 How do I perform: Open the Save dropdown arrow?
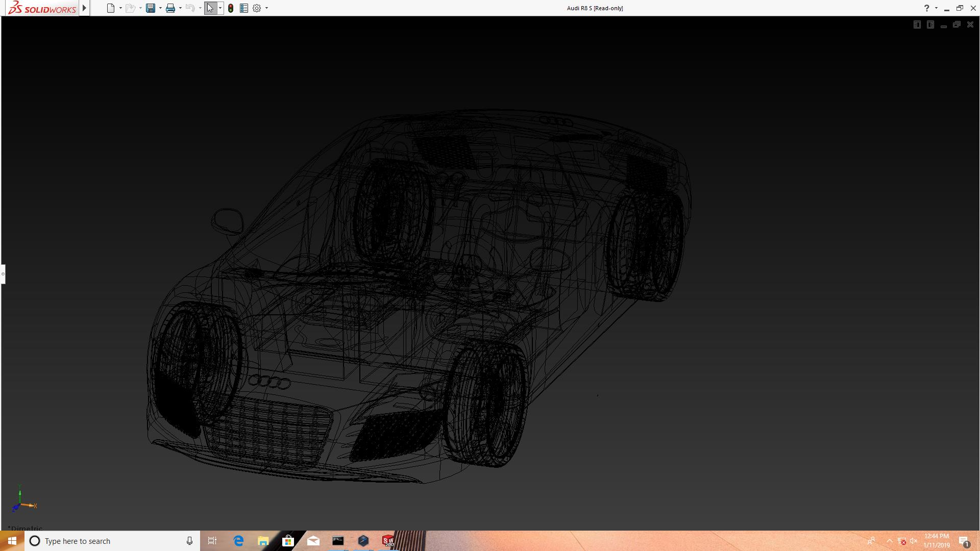[x=160, y=8]
